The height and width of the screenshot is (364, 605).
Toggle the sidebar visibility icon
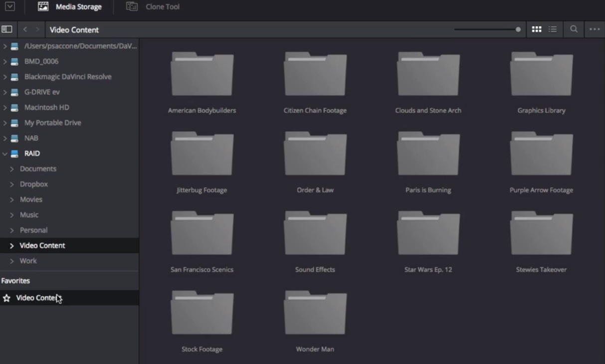tap(6, 29)
